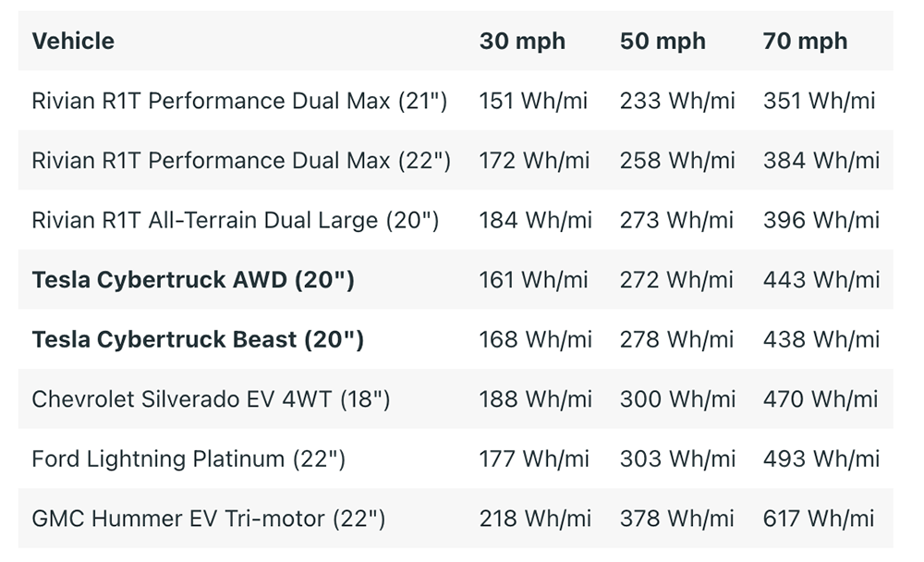Click Rivian R1T Performance Dual Max (22") name
924x562 pixels.
coord(241,161)
